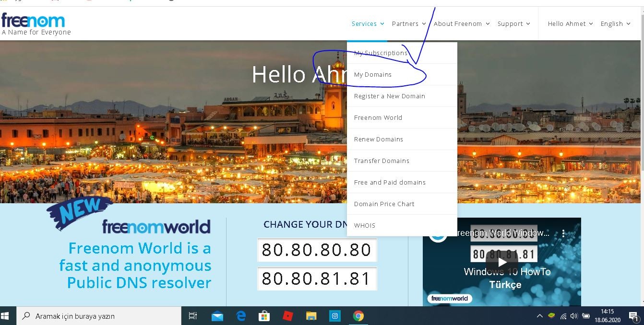
Task: Expand the Partners dropdown
Action: pyautogui.click(x=409, y=23)
